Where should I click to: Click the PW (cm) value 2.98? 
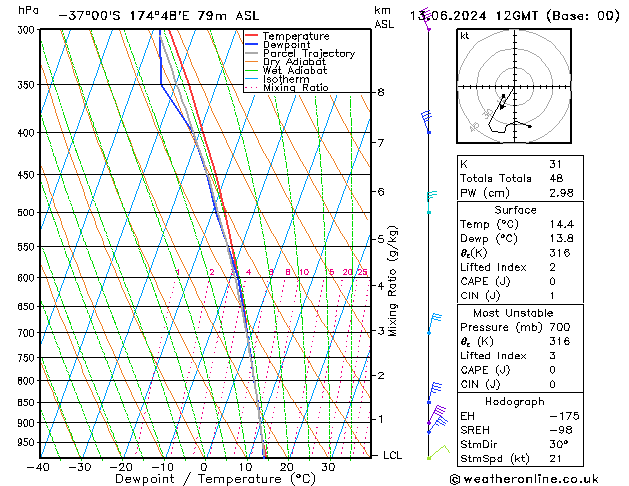(x=561, y=193)
